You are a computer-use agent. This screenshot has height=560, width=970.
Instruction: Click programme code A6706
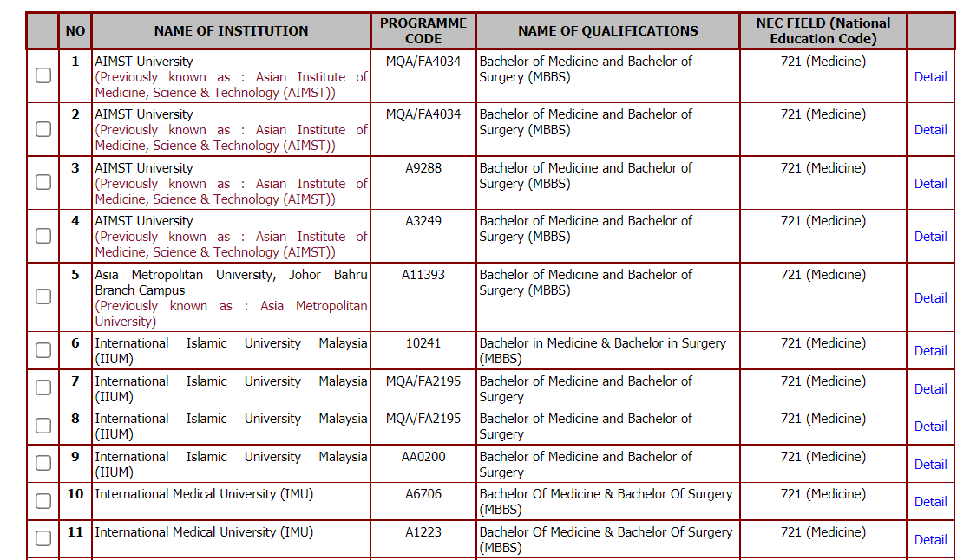coord(423,494)
